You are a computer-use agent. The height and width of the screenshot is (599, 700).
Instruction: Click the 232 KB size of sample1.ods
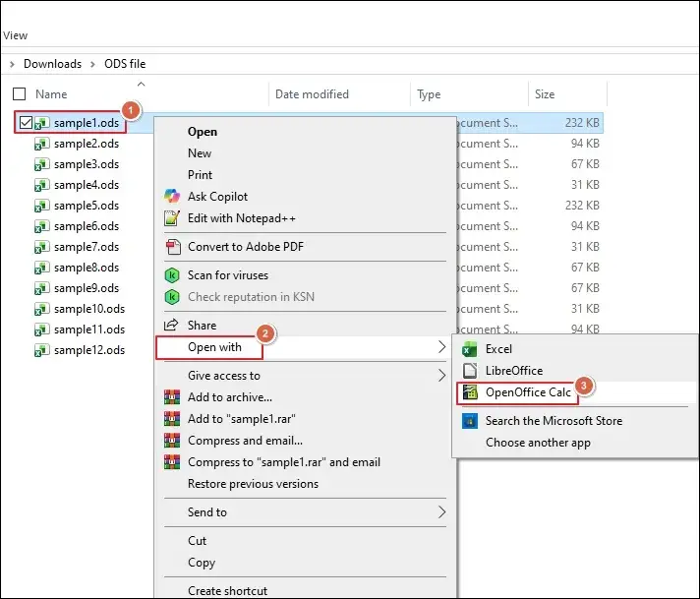[x=582, y=122]
